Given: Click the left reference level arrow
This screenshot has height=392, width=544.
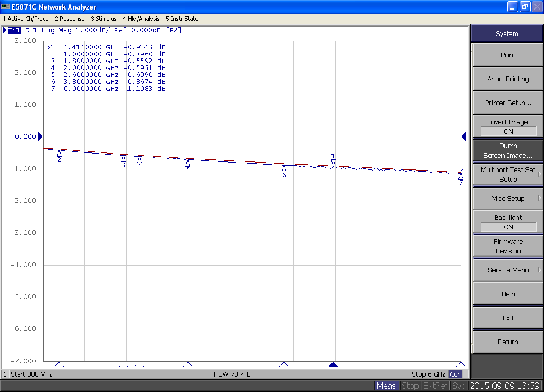Looking at the screenshot, I should coord(40,137).
